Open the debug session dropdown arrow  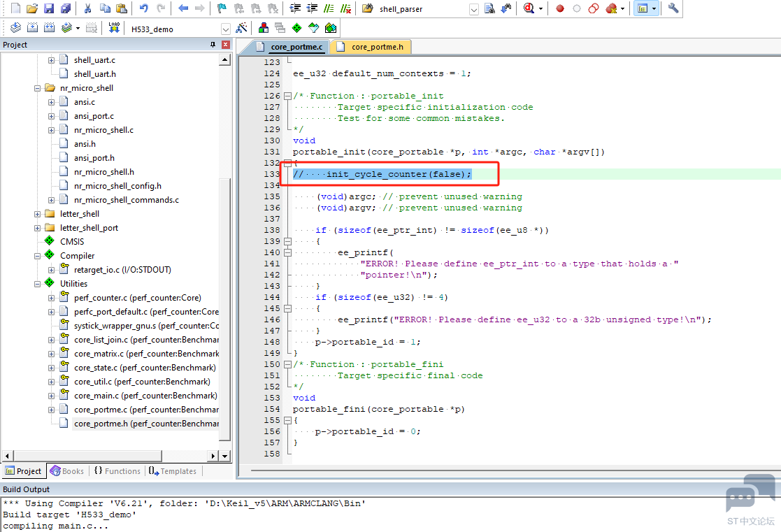540,8
